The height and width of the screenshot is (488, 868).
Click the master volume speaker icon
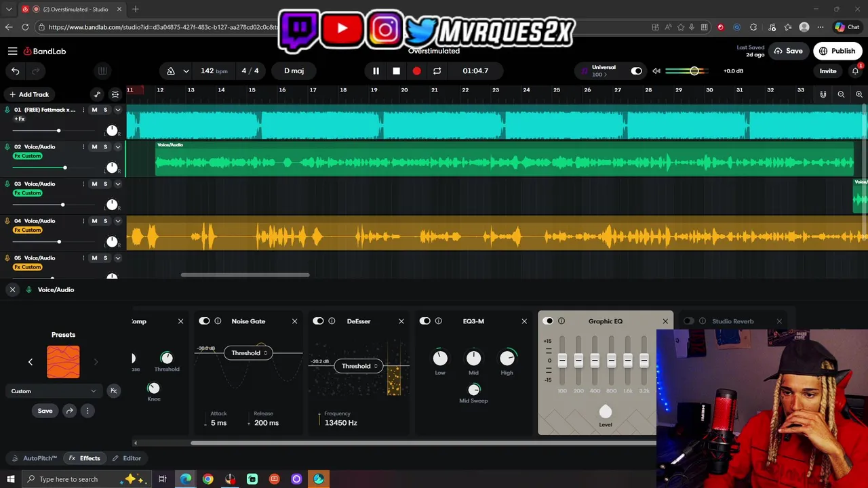pos(656,70)
